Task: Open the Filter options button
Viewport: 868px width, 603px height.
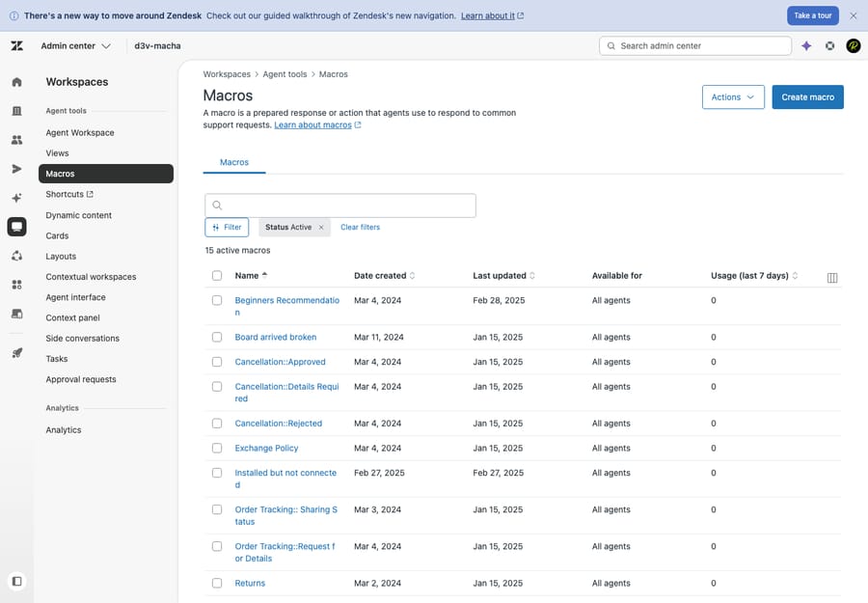Action: tap(227, 228)
